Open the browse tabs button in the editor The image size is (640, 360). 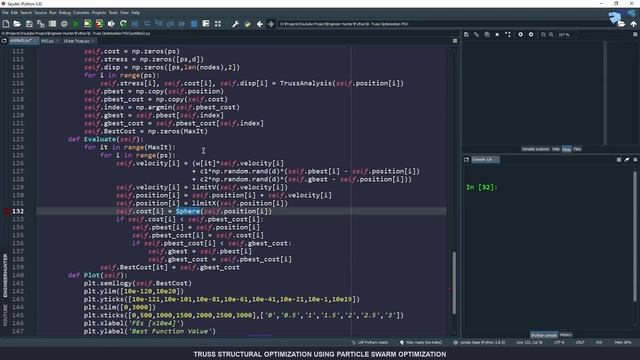[x=4, y=41]
